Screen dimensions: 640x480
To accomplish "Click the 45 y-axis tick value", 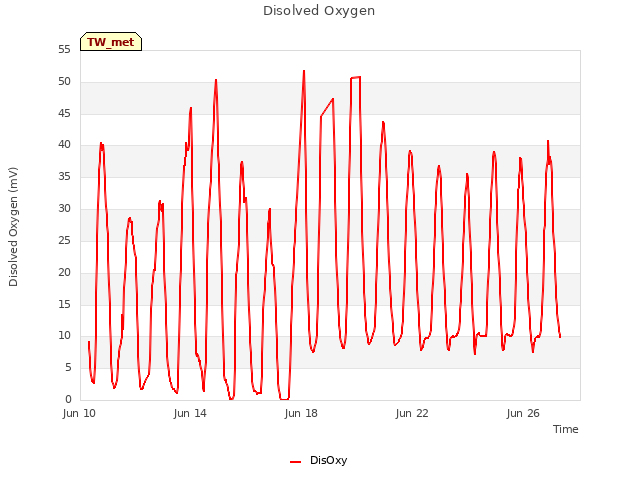I will (64, 113).
